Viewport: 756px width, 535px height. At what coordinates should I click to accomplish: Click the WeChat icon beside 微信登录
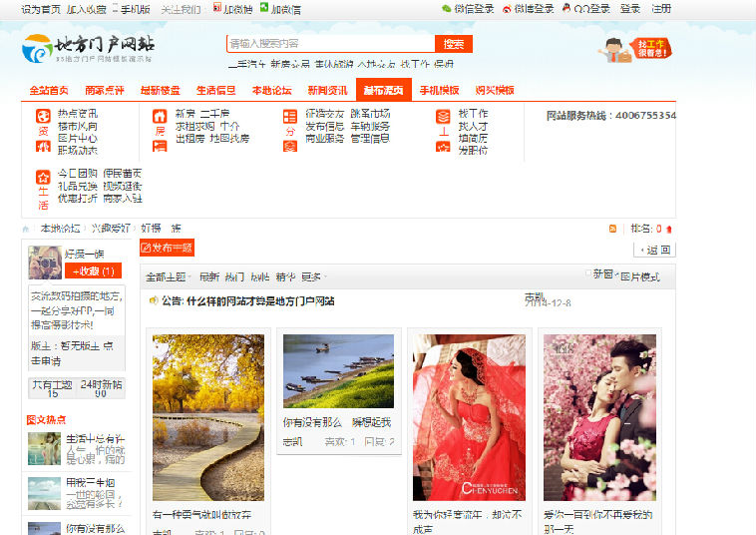447,9
